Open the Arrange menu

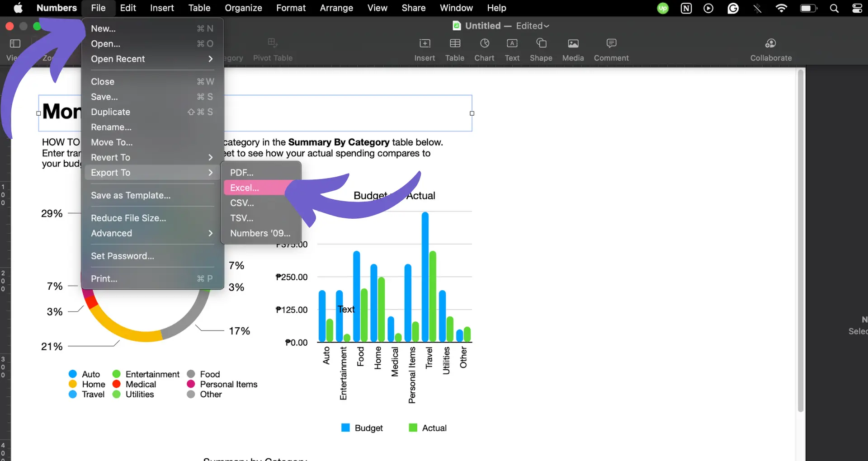(336, 8)
